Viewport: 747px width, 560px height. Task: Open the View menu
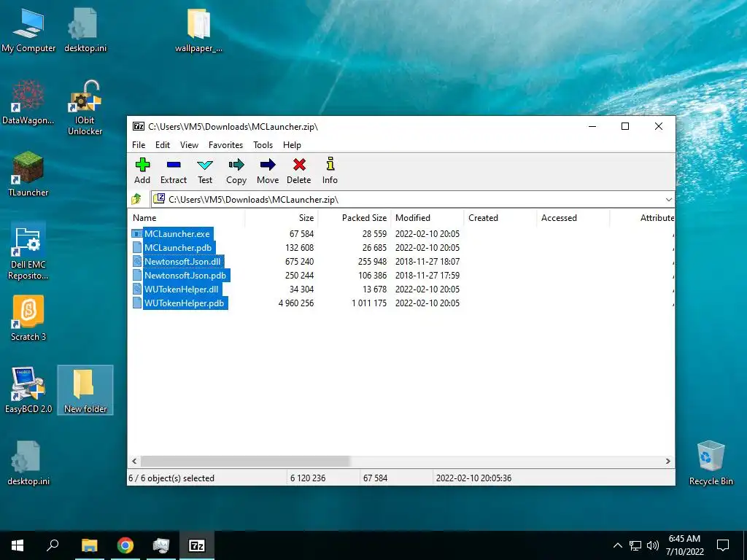pyautogui.click(x=189, y=145)
